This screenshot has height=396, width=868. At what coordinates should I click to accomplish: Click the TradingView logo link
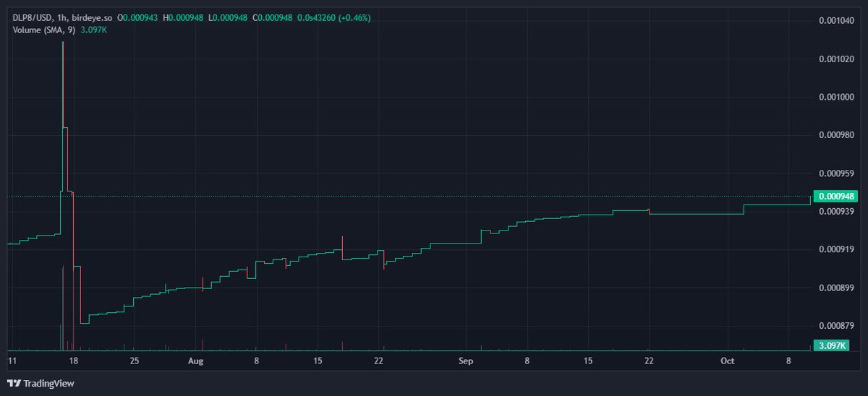[x=41, y=383]
